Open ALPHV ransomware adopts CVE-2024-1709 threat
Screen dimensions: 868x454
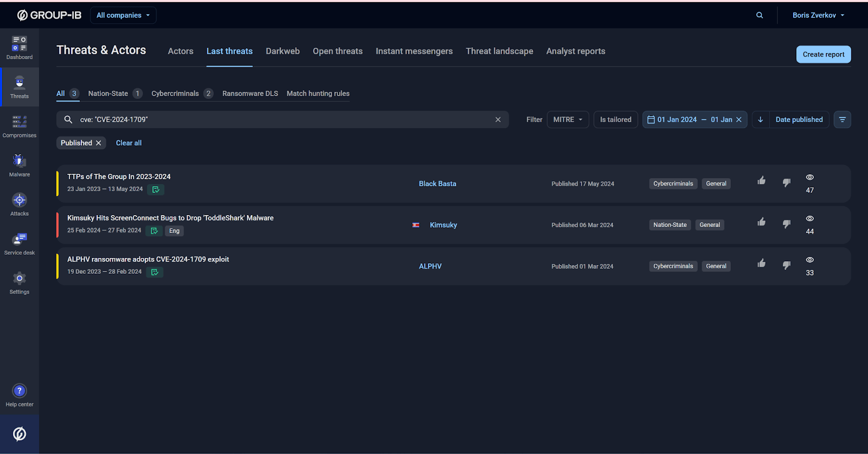(148, 259)
